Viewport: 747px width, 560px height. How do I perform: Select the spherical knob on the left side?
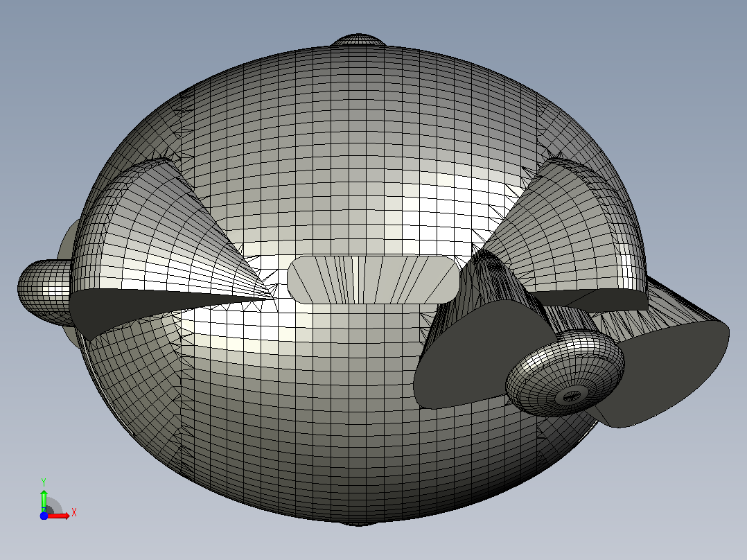(x=44, y=292)
